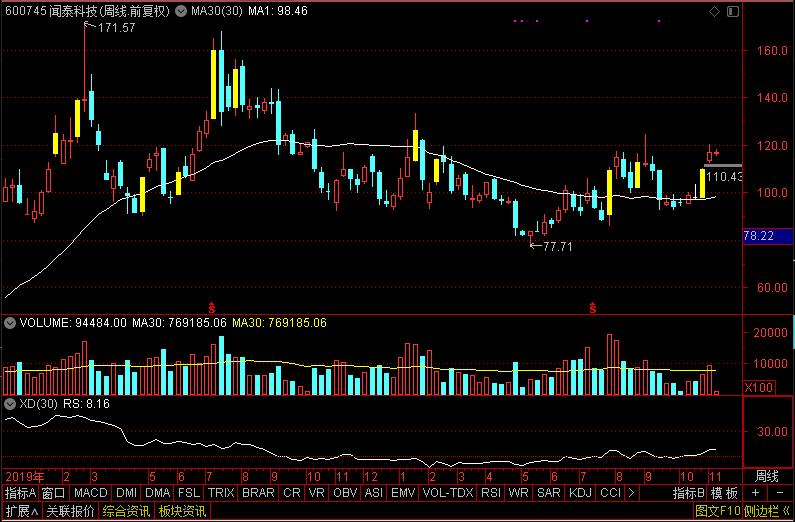Open the 板块资讯 tab

coord(182,511)
